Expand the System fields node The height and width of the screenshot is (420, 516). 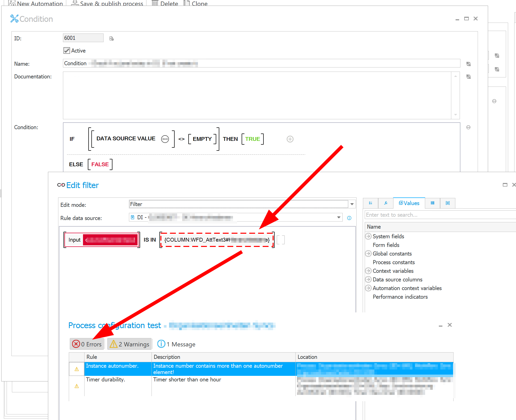point(368,236)
